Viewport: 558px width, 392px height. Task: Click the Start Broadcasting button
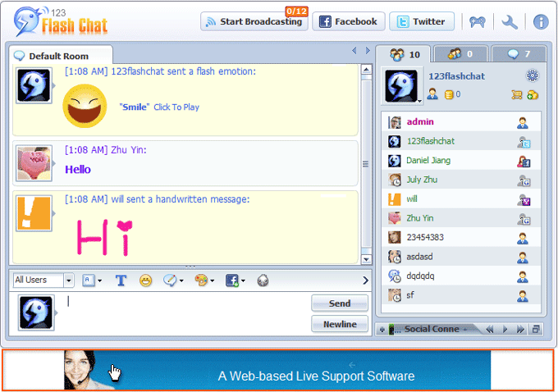point(254,22)
